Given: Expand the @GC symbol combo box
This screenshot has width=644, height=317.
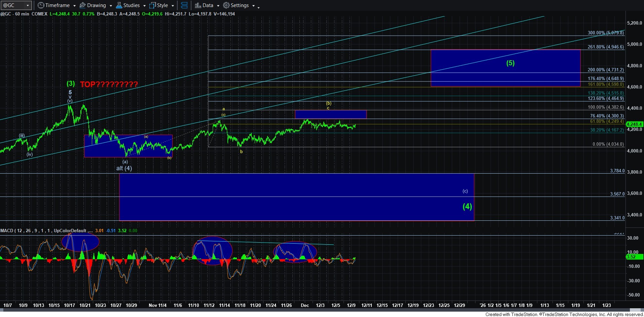Looking at the screenshot, I should coord(28,5).
